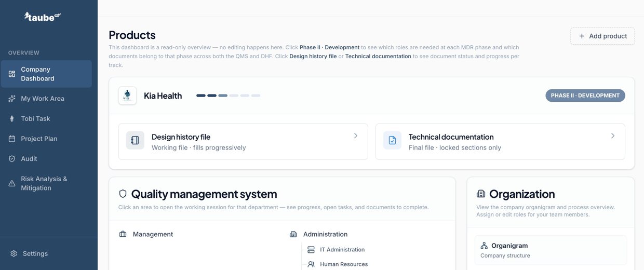644x270 pixels.
Task: Expand Design history file via chevron
Action: 356,136
